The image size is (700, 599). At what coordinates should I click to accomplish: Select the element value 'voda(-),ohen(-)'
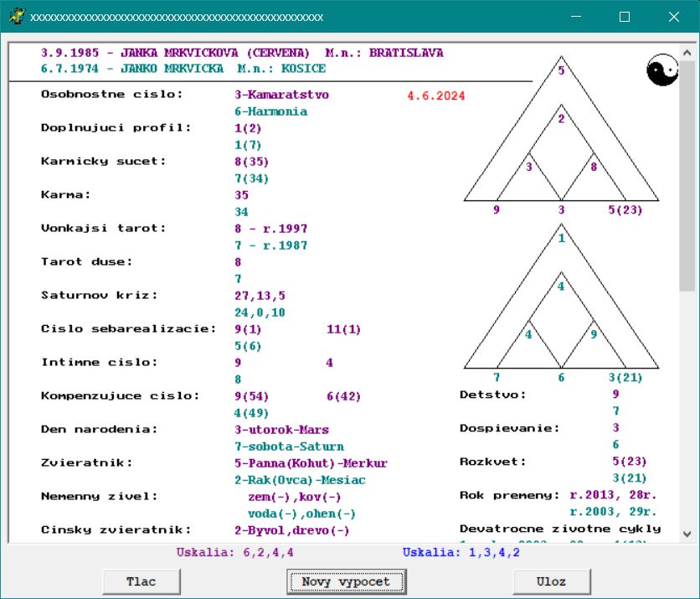pyautogui.click(x=301, y=514)
